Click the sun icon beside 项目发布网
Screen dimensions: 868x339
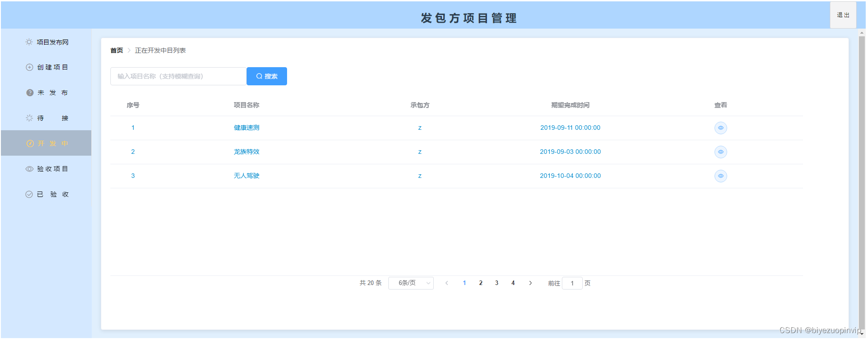click(x=29, y=42)
